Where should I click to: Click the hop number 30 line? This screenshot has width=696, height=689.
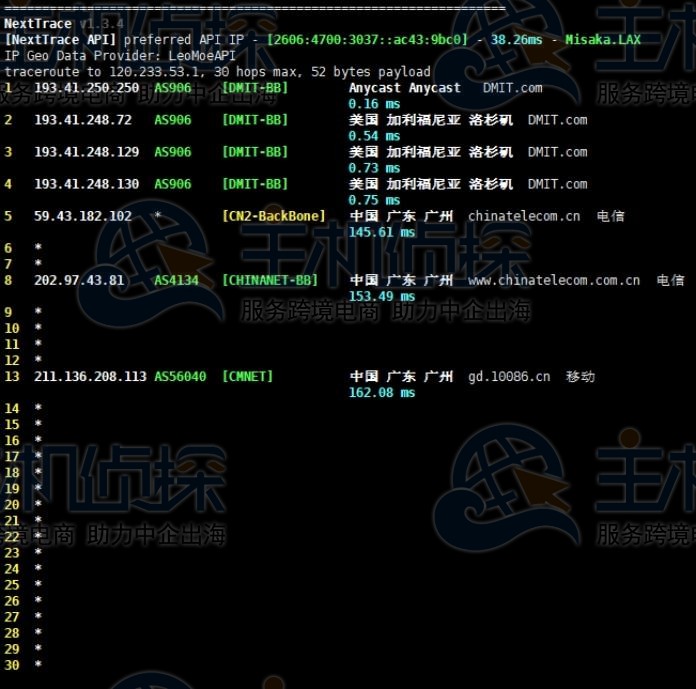(x=23, y=665)
